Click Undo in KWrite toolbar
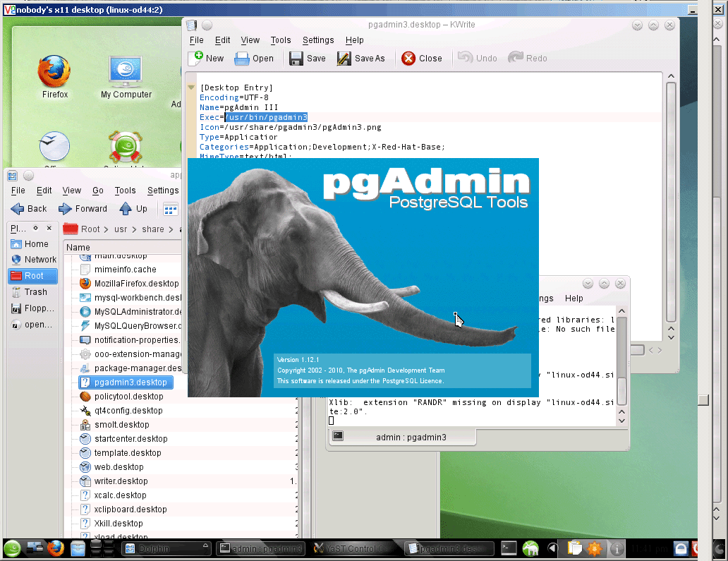The width and height of the screenshot is (728, 561). click(478, 58)
